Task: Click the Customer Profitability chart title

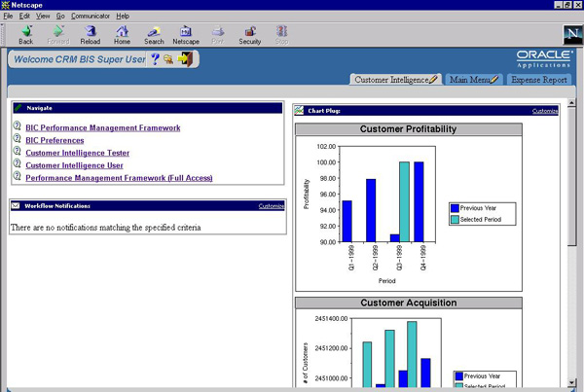Action: [408, 129]
